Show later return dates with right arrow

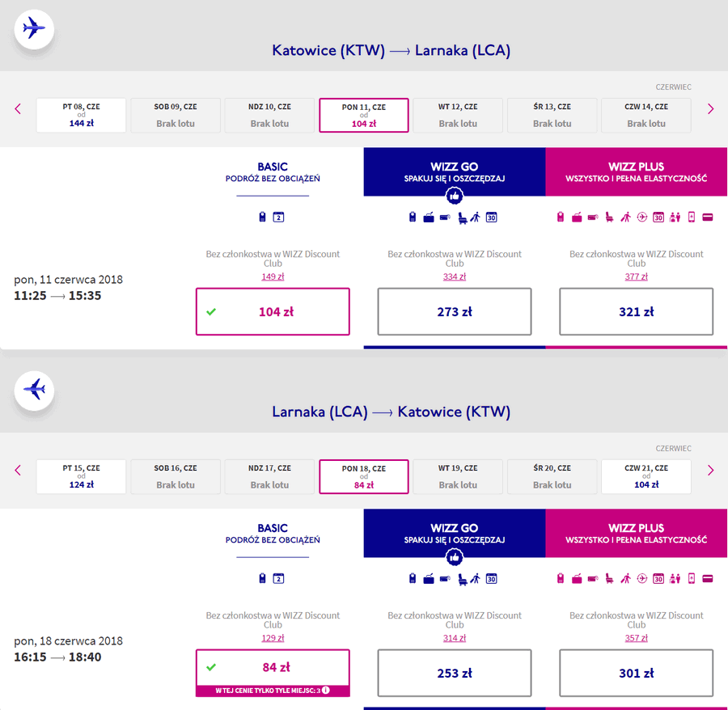tap(710, 471)
